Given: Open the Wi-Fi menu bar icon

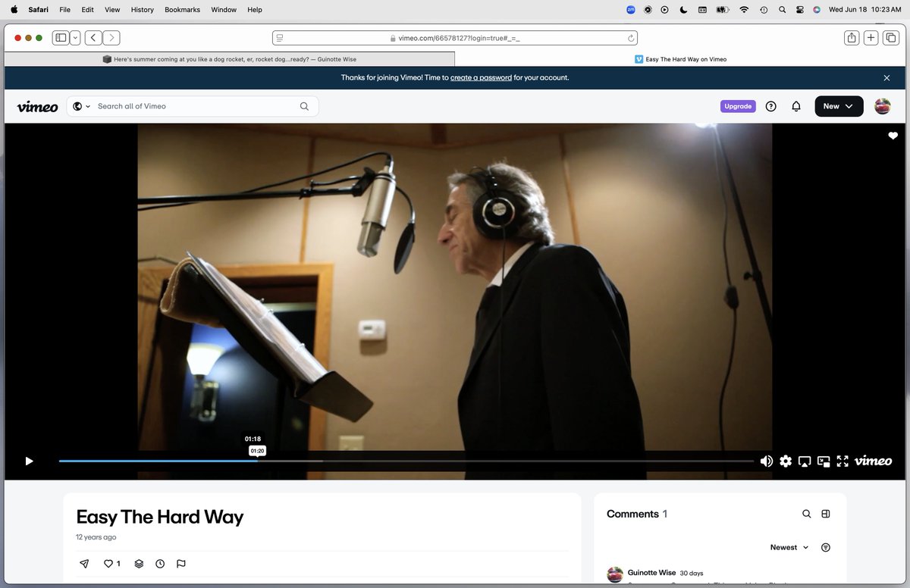Looking at the screenshot, I should 744,10.
